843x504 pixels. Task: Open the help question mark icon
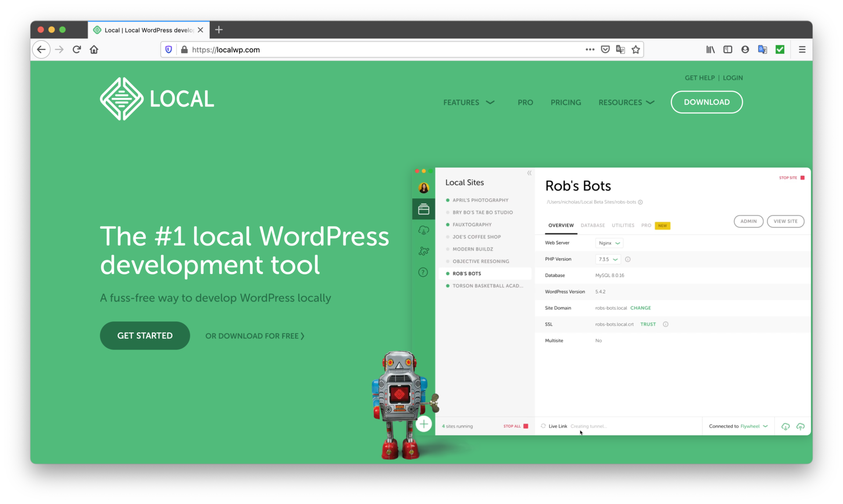pos(423,272)
